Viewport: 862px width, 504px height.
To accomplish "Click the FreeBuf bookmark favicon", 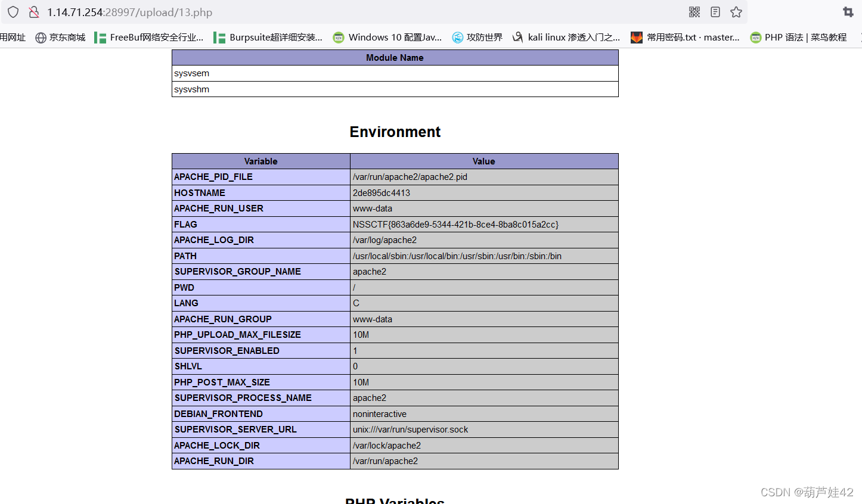I will pyautogui.click(x=100, y=38).
